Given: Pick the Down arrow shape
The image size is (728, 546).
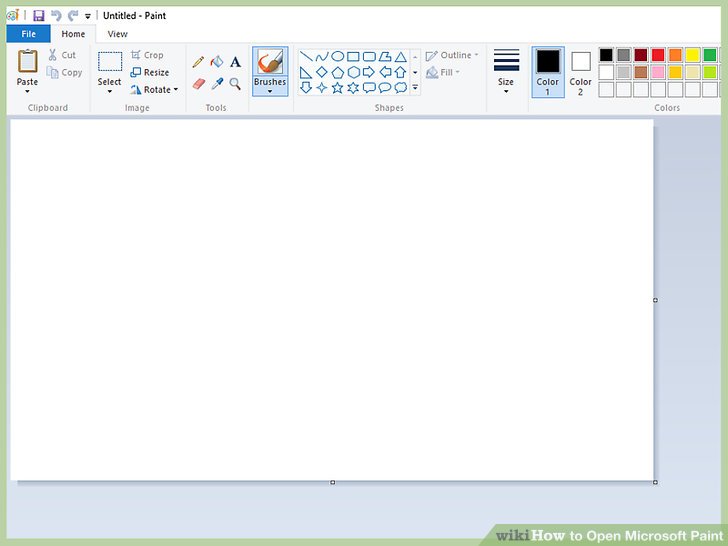Looking at the screenshot, I should coord(306,87).
